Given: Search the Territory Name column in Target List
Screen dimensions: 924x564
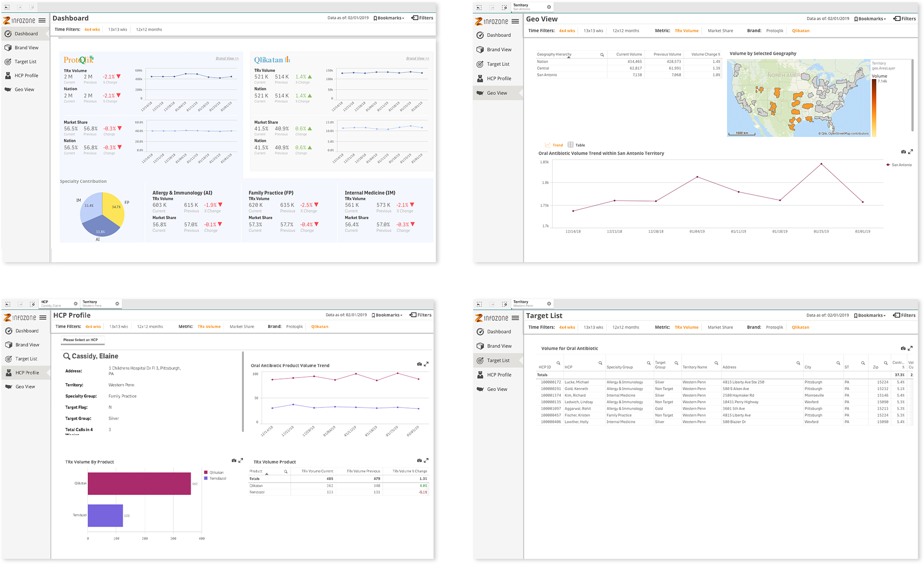Looking at the screenshot, I should coord(716,363).
